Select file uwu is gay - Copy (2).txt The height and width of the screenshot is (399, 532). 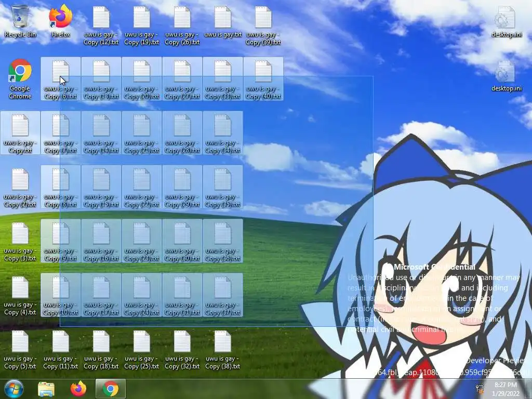coord(20,187)
